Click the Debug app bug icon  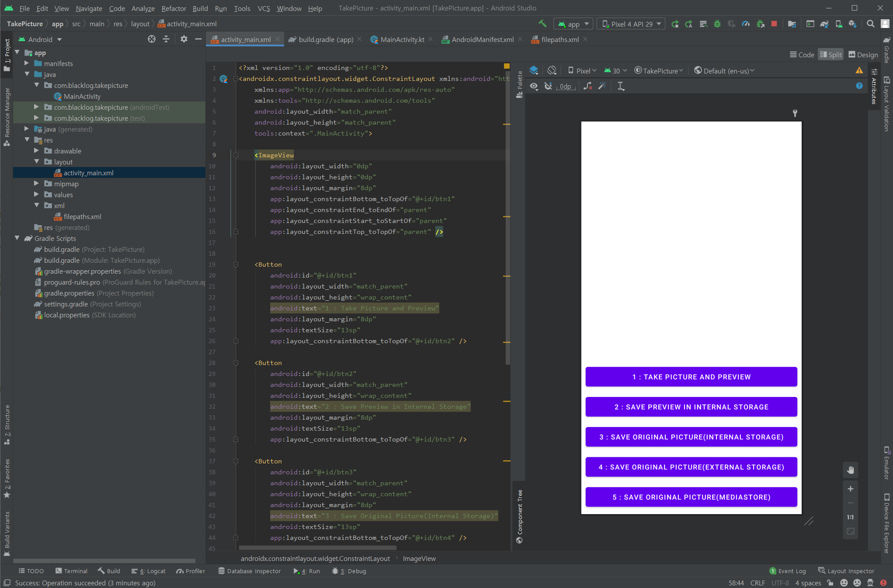click(717, 24)
